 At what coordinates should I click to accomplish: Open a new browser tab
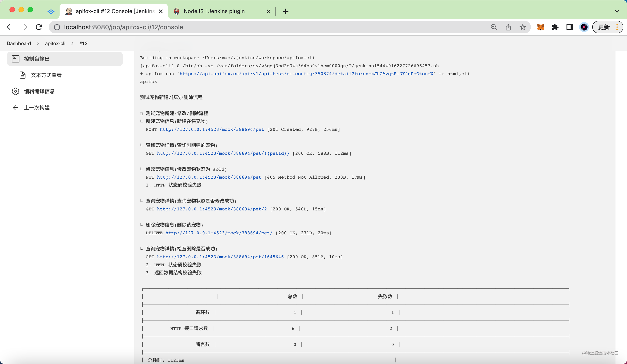pyautogui.click(x=286, y=11)
